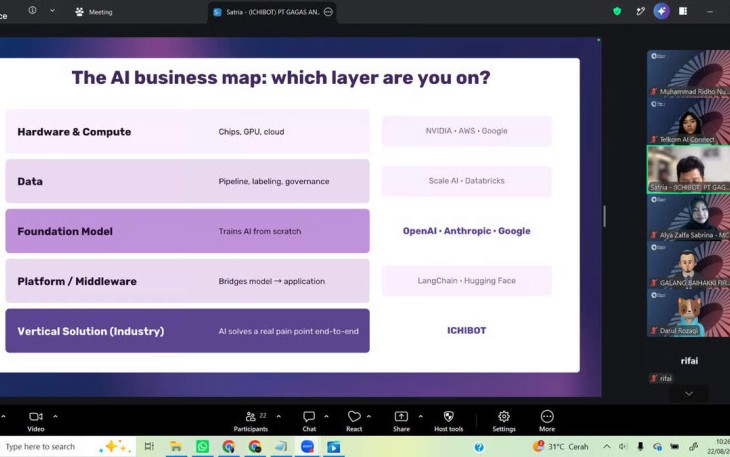Open WhatsApp from taskbar

click(203, 447)
